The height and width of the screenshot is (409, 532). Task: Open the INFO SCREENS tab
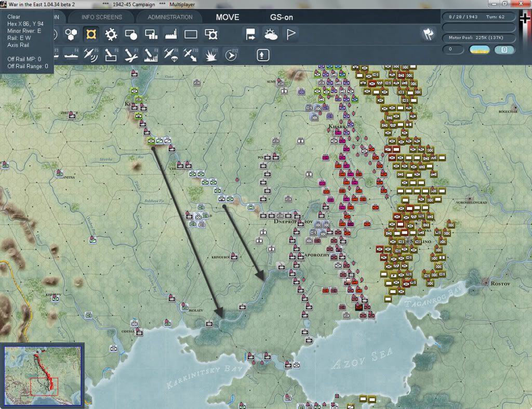click(x=101, y=17)
